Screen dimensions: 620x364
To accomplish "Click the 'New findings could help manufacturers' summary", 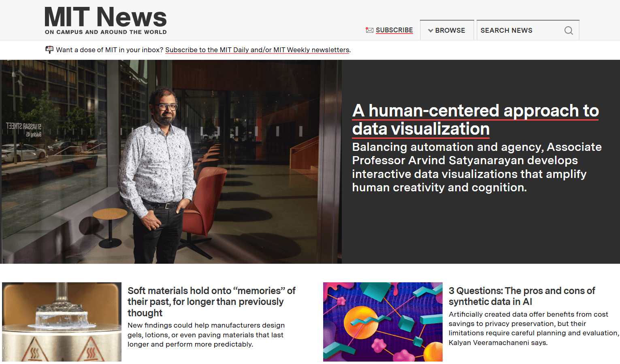I will click(x=206, y=335).
